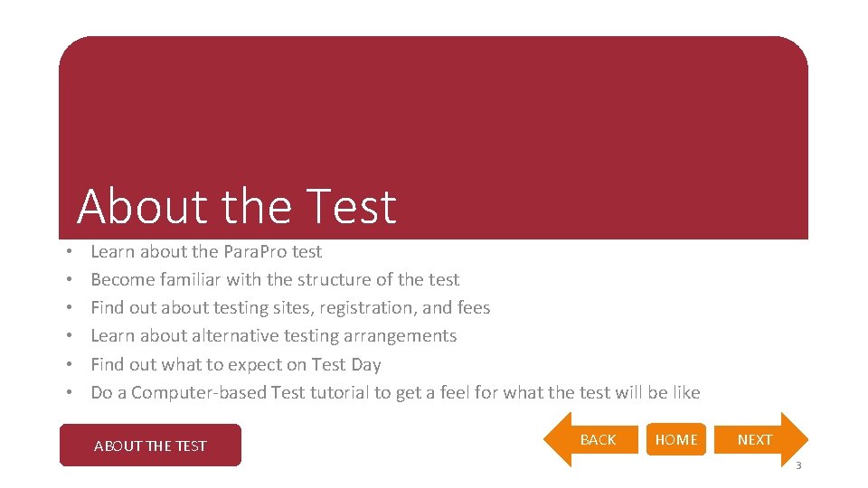868x488 pixels.
Task: Click "Learn about alternative testing arrangements" text
Action: [x=273, y=335]
